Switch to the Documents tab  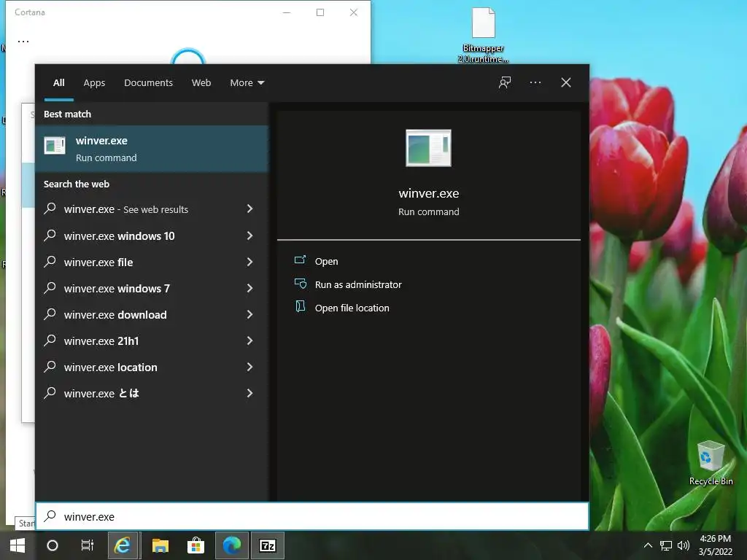point(148,83)
